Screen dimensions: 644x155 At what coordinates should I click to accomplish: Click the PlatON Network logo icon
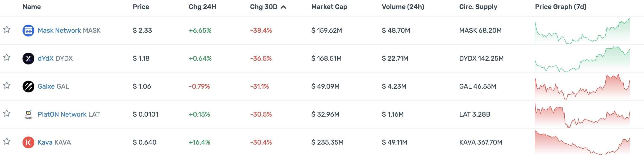(x=28, y=114)
